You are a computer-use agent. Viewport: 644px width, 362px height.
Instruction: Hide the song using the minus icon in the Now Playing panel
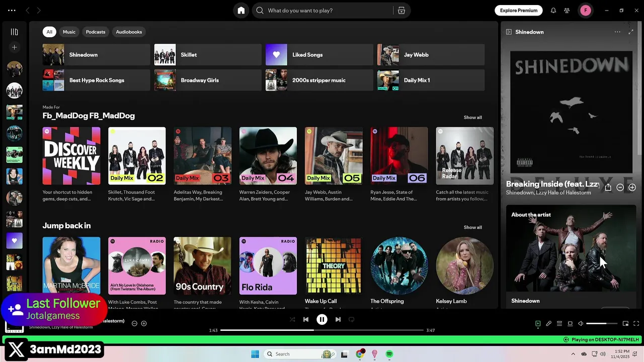pos(620,188)
